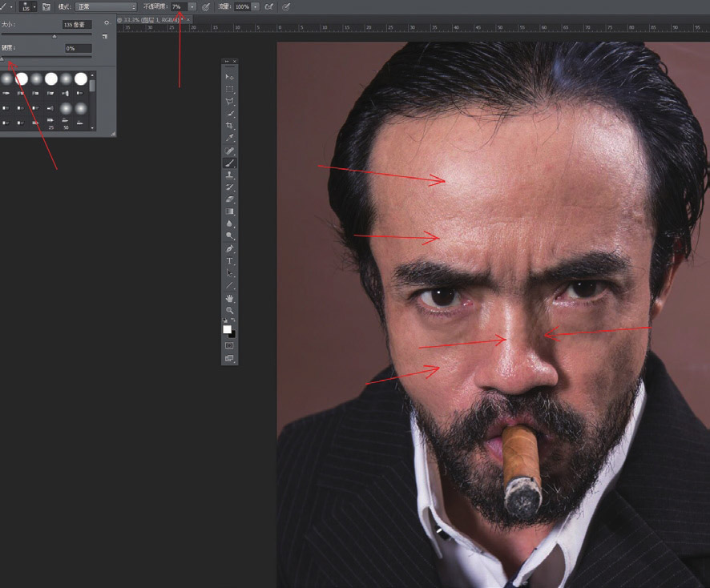Enable pressure for opacity next to opacity field
This screenshot has height=588, width=710.
206,6
